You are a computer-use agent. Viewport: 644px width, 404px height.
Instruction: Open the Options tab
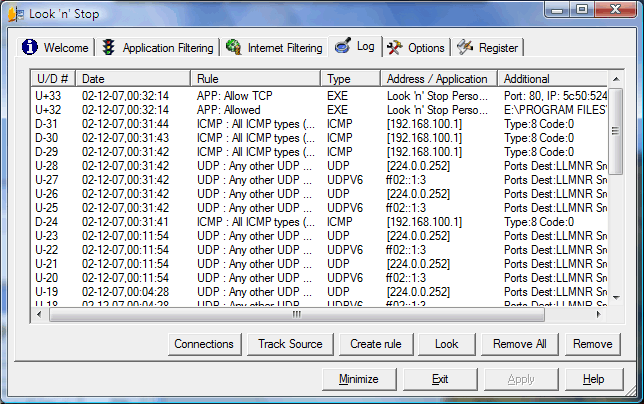click(416, 48)
